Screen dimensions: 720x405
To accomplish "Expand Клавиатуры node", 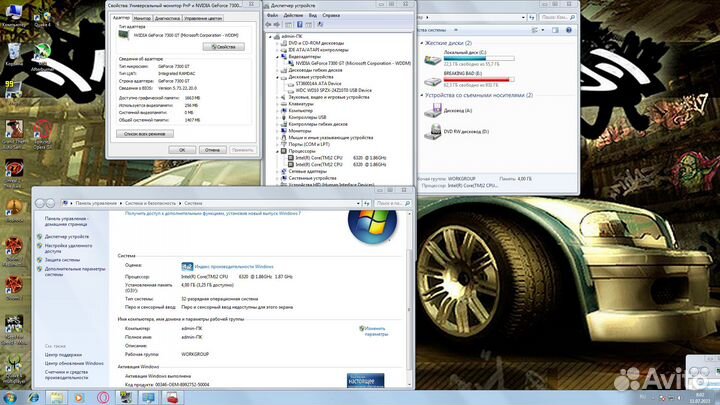I will pos(278,104).
